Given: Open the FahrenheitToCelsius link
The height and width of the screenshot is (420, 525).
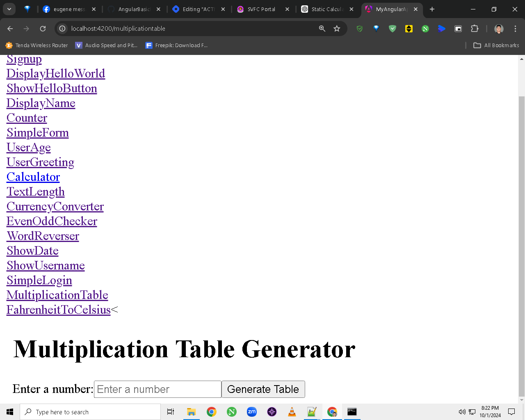Looking at the screenshot, I should 59,310.
